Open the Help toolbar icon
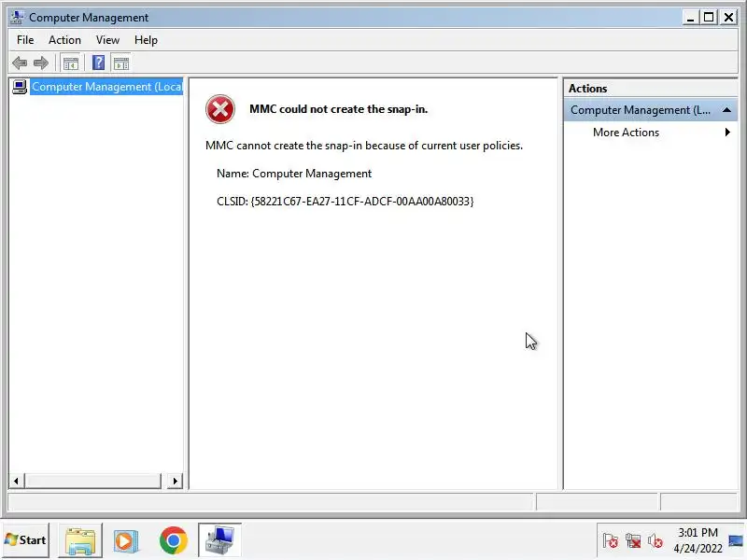747x560 pixels. click(x=98, y=63)
